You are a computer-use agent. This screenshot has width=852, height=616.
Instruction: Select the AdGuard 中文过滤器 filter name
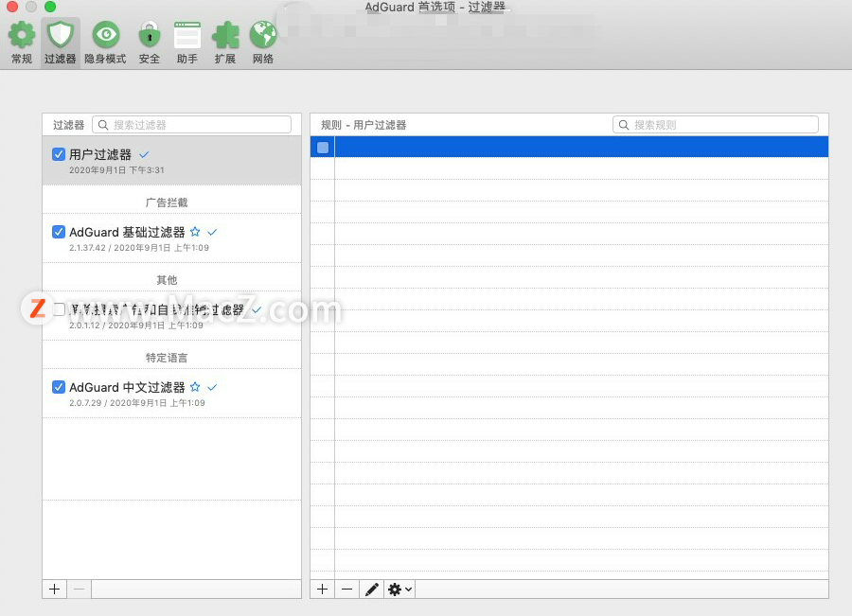click(127, 387)
